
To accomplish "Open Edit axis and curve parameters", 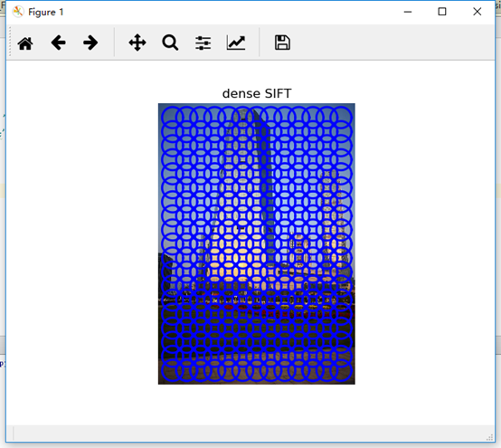I will click(236, 43).
